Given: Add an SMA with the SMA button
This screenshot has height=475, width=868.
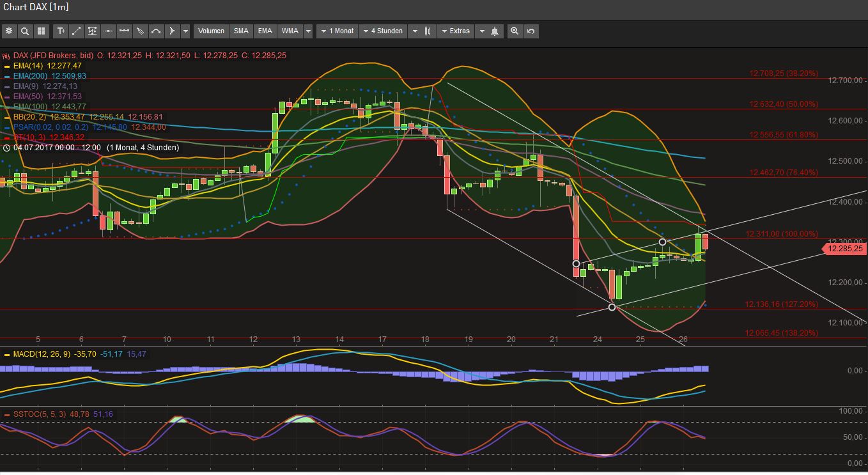Looking at the screenshot, I should (241, 31).
